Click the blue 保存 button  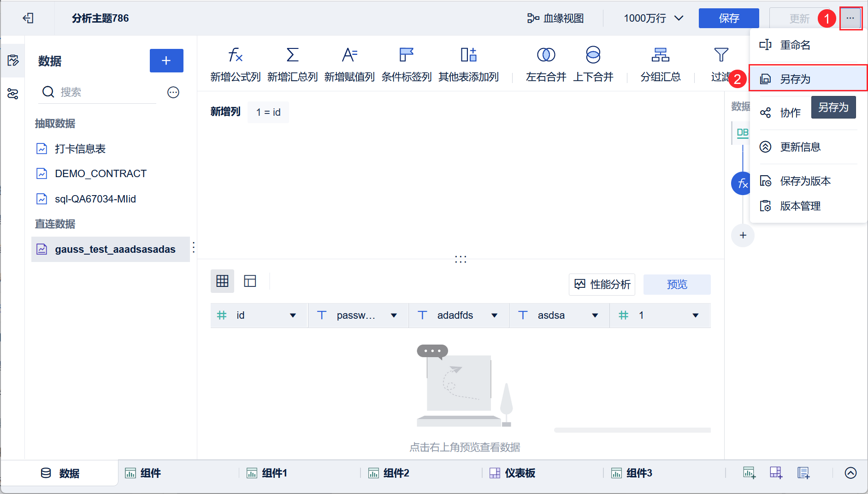[x=729, y=18]
